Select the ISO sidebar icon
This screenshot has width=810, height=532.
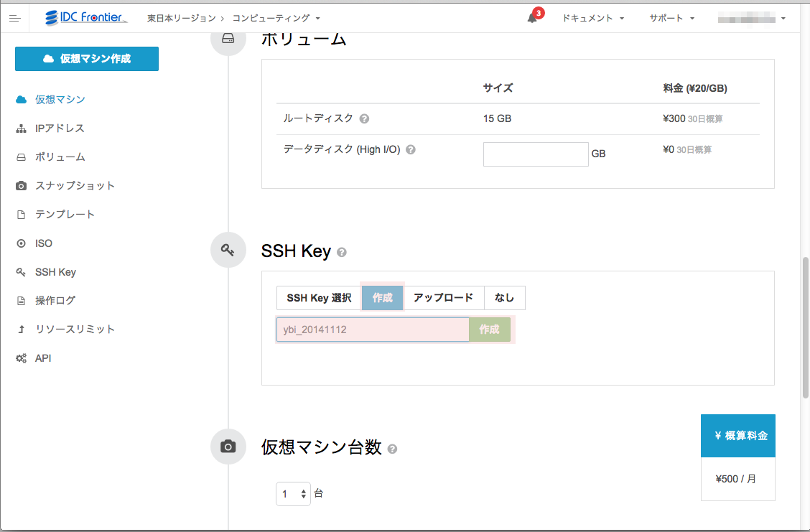pos(19,243)
